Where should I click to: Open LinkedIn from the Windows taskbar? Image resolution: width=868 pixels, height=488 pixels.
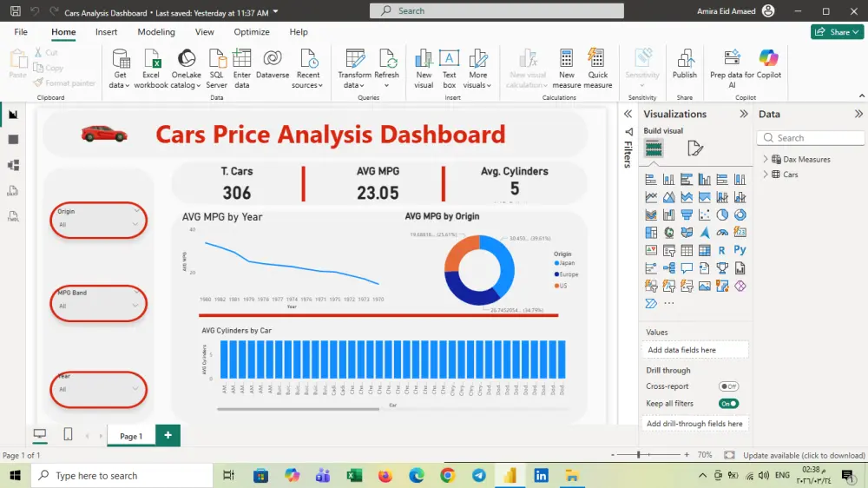[541, 476]
